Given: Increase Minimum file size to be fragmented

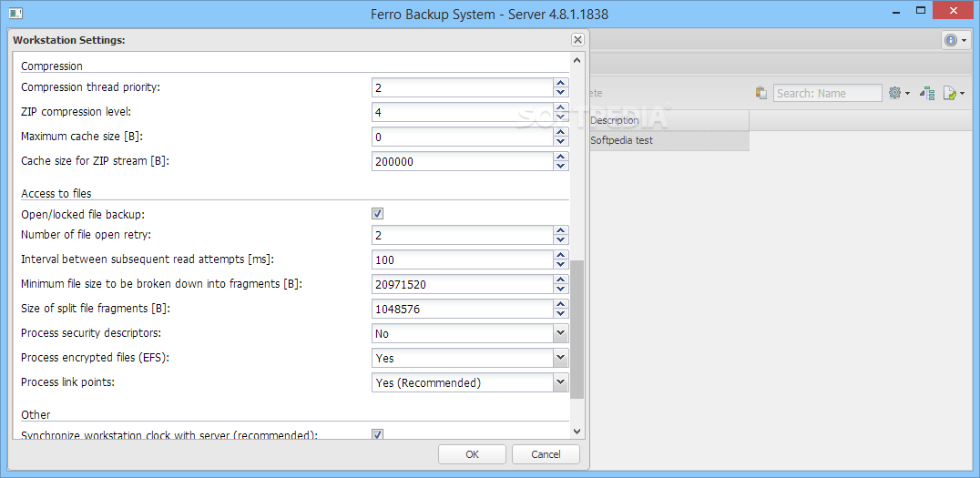Looking at the screenshot, I should pos(561,280).
